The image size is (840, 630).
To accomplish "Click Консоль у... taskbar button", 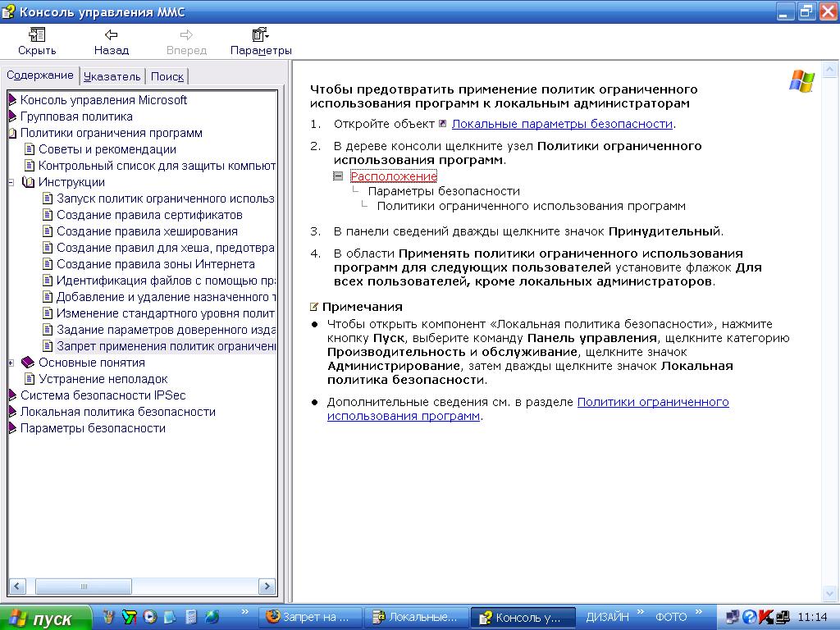I will (523, 618).
